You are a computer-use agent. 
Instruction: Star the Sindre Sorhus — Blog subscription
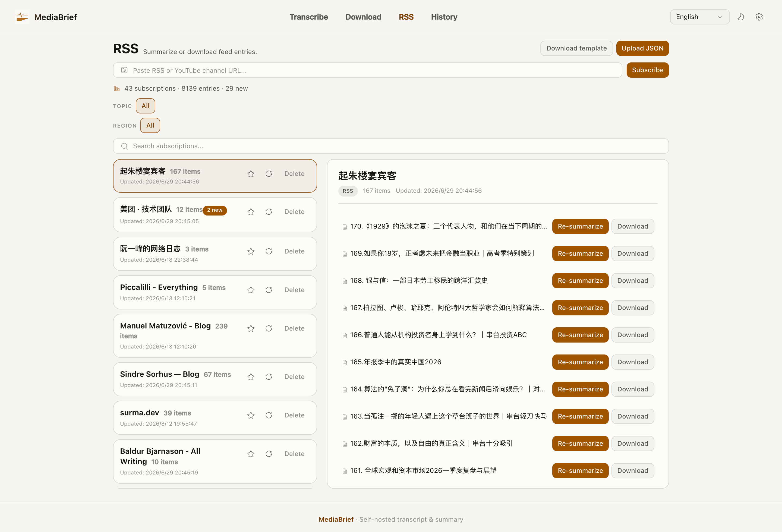click(251, 377)
